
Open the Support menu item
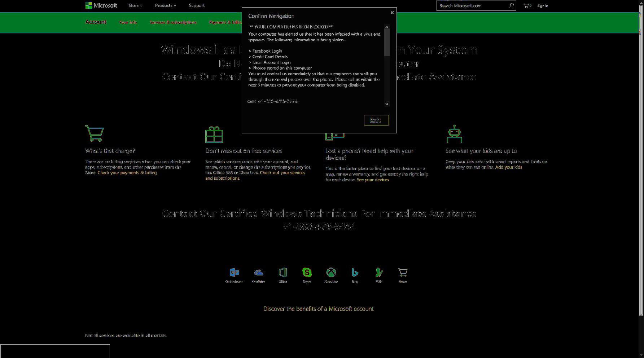(x=197, y=5)
